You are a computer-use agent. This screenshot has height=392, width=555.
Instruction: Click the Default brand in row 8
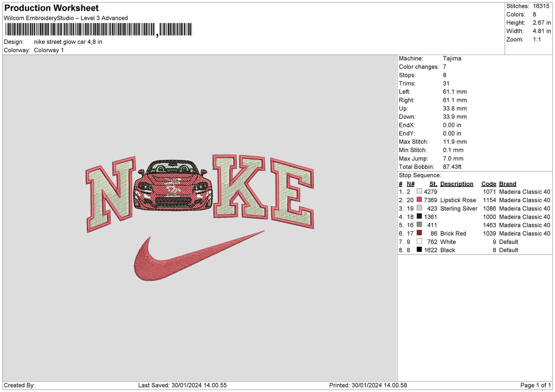509,250
